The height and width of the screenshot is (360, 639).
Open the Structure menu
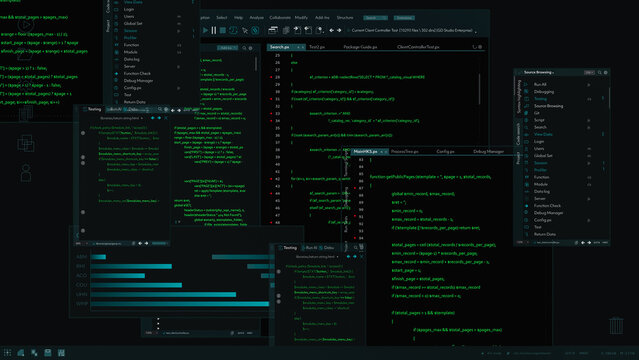(x=345, y=18)
